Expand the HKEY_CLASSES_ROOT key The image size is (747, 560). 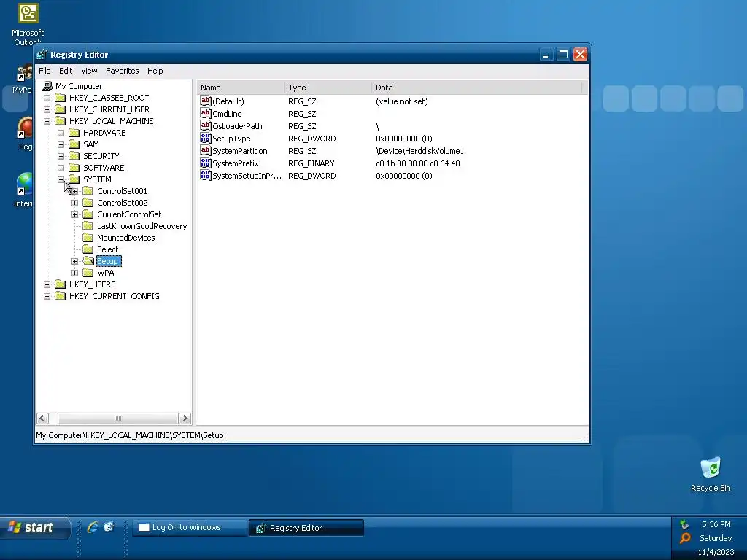pos(47,98)
